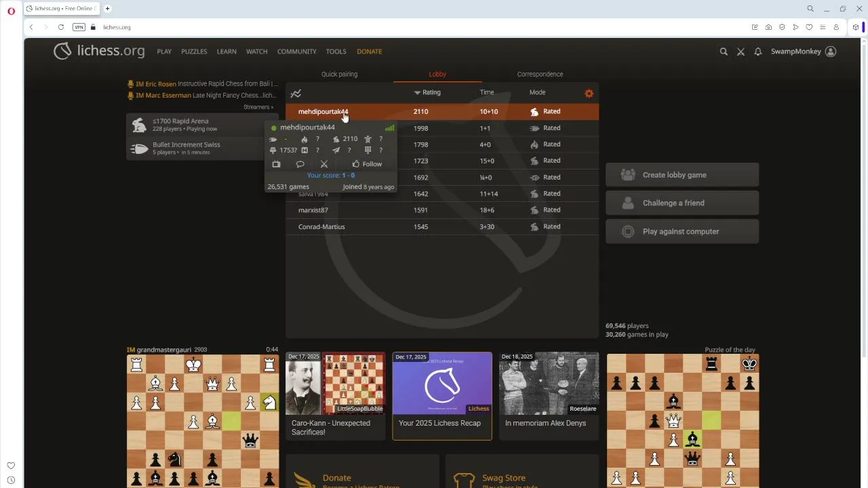868x488 pixels.
Task: Reload the page with refresh icon
Action: (61, 27)
